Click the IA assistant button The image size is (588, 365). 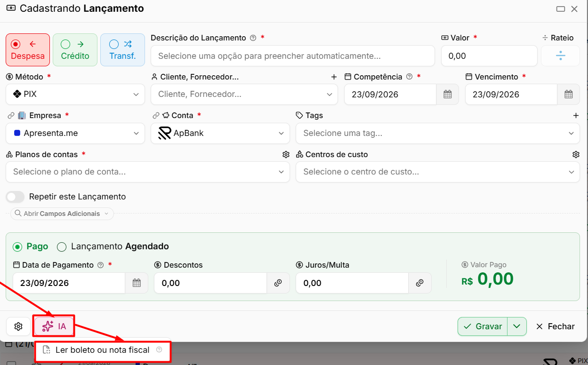pyautogui.click(x=54, y=326)
